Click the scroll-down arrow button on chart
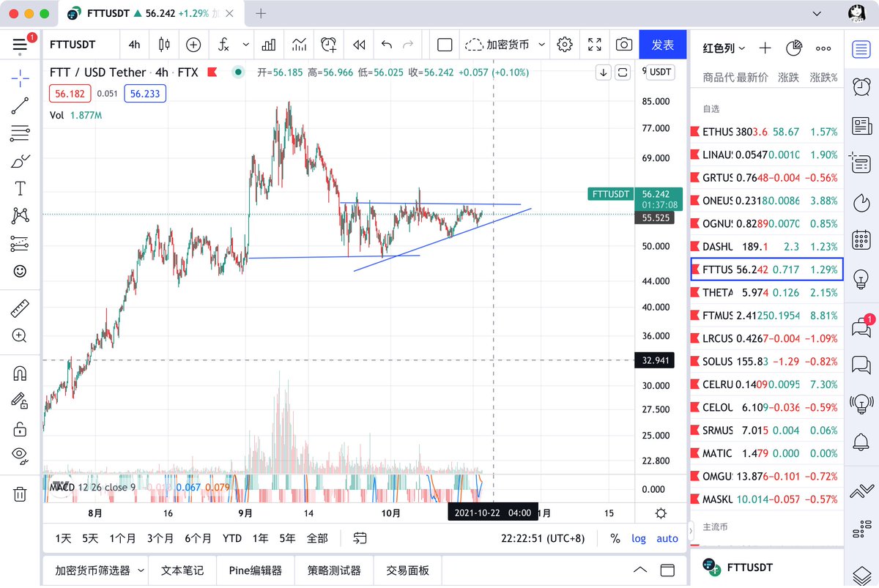The image size is (879, 588). tap(603, 72)
